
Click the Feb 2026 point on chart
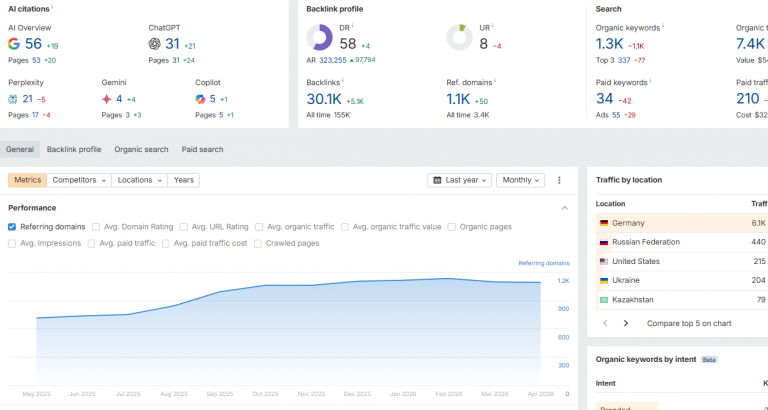pyautogui.click(x=448, y=279)
